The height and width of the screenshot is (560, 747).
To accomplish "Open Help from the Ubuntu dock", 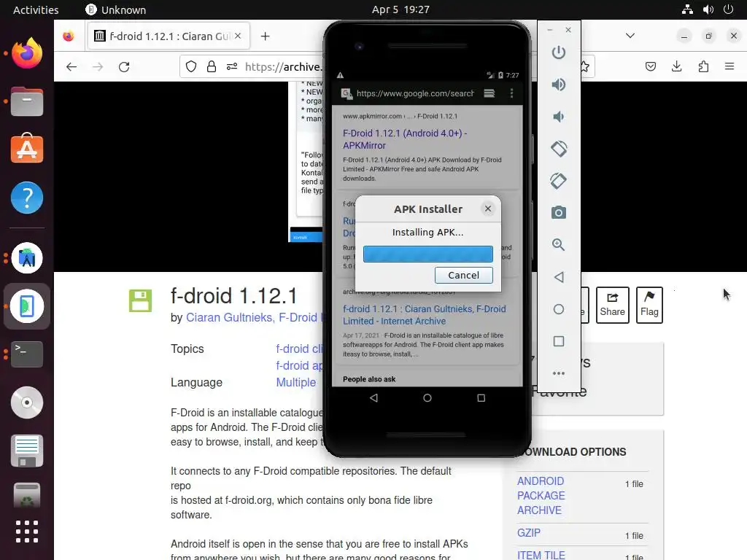I will (27, 198).
